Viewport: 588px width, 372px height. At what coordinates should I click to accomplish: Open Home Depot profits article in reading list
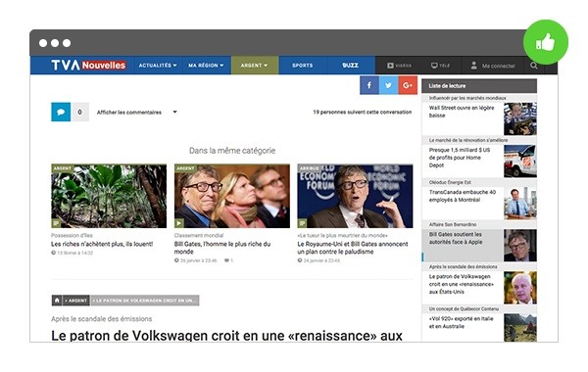[460, 158]
